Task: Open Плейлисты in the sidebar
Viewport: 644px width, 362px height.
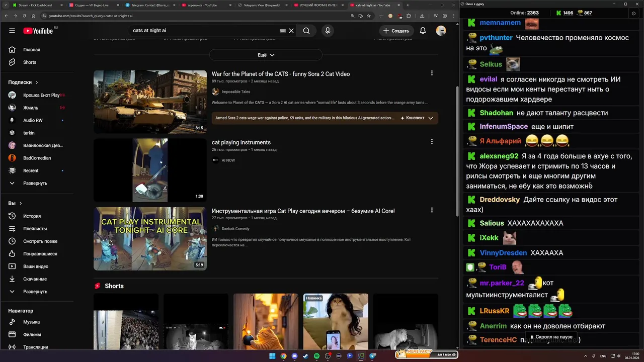Action: [x=37, y=229]
